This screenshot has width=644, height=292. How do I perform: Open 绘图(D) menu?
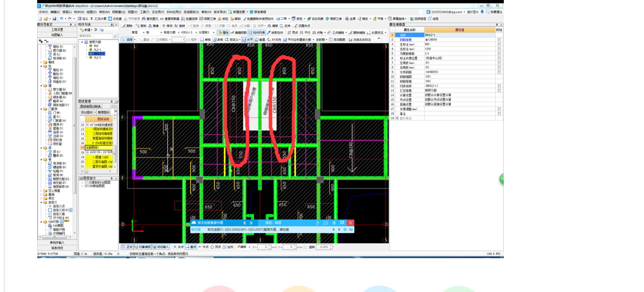pos(91,12)
